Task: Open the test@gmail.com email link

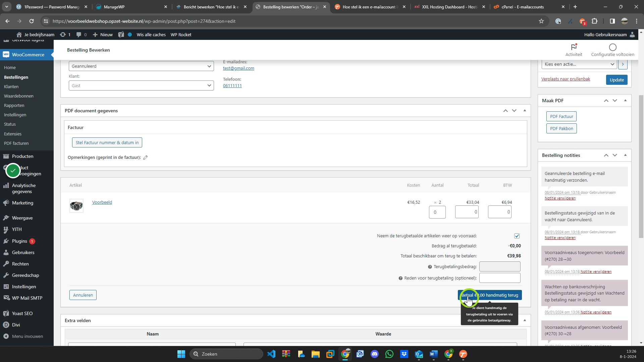Action: tap(238, 68)
